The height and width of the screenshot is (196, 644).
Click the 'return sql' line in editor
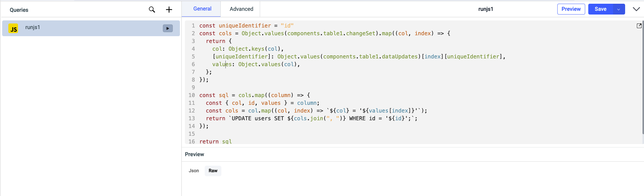(215, 141)
